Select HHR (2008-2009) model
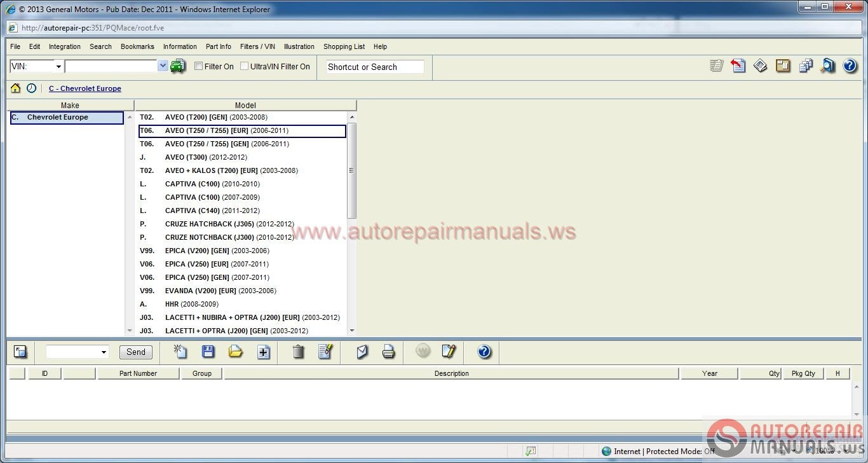The height and width of the screenshot is (463, 868). [x=242, y=304]
